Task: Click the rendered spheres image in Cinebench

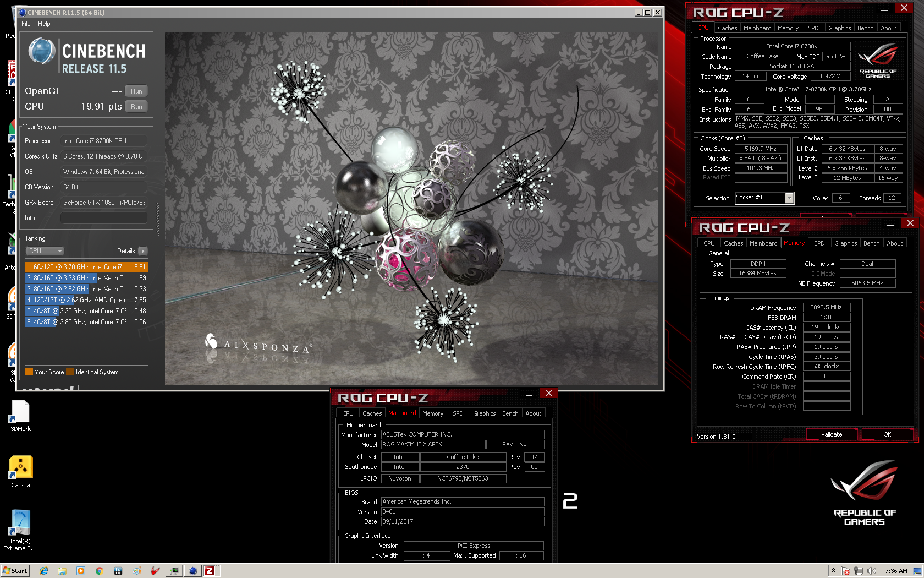Action: coord(411,209)
